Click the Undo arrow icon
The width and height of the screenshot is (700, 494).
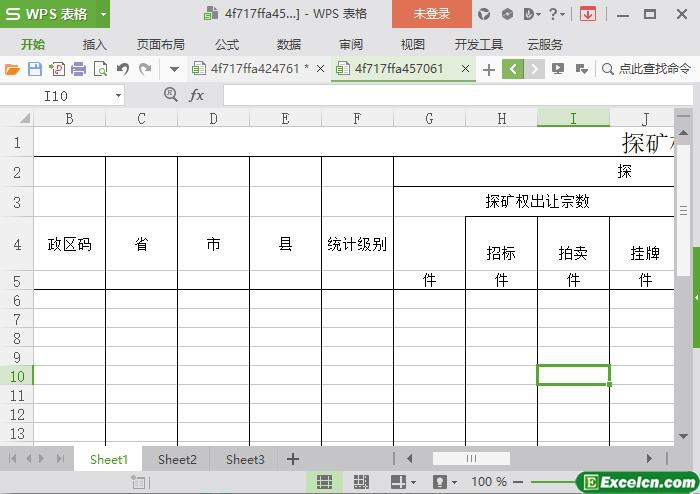tap(122, 69)
